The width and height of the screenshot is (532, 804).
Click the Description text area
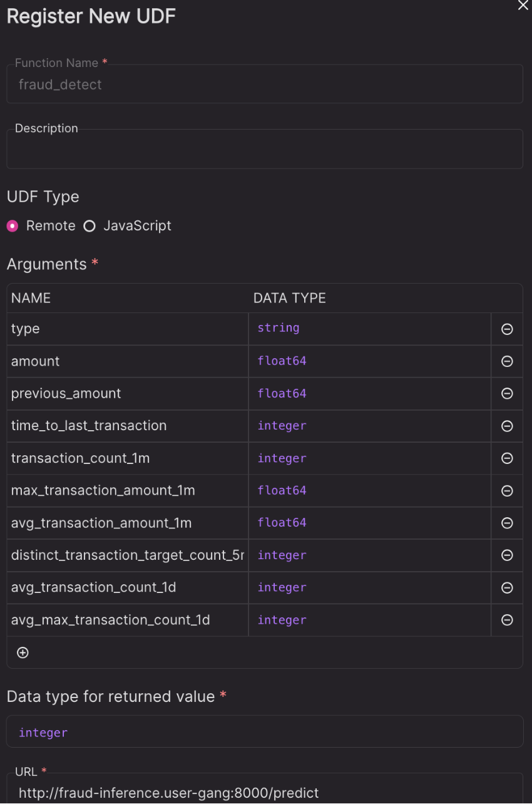pos(264,148)
